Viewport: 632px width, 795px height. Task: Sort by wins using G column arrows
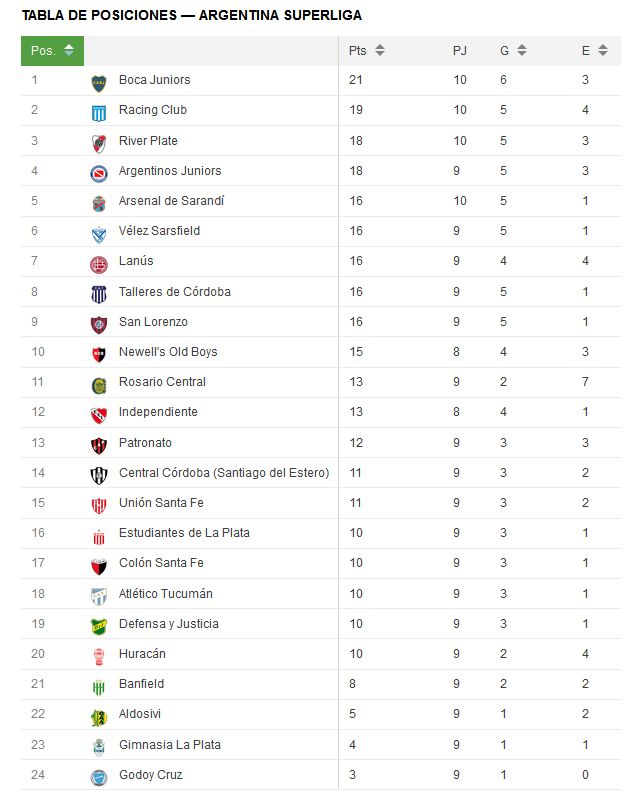tap(522, 50)
